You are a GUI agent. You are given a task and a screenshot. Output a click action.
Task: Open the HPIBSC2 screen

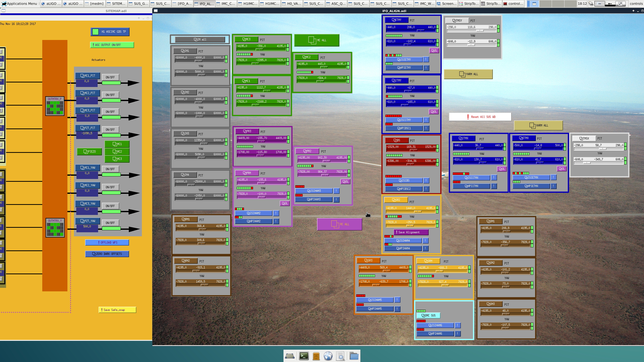pos(404,189)
